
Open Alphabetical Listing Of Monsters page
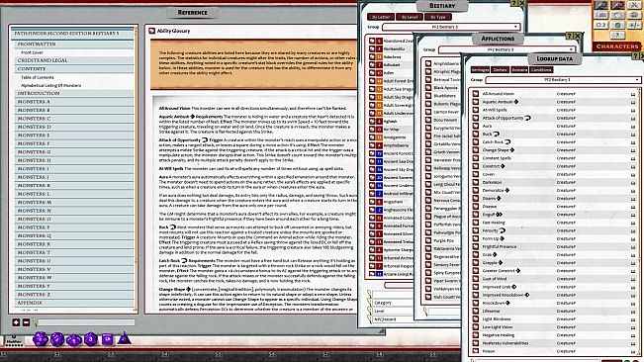point(50,85)
